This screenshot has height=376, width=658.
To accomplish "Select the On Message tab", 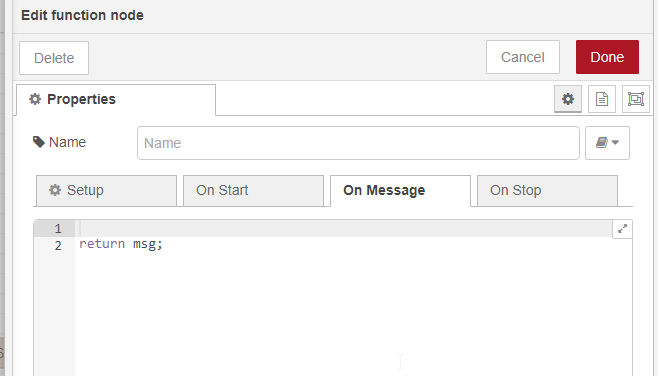I will tap(400, 191).
